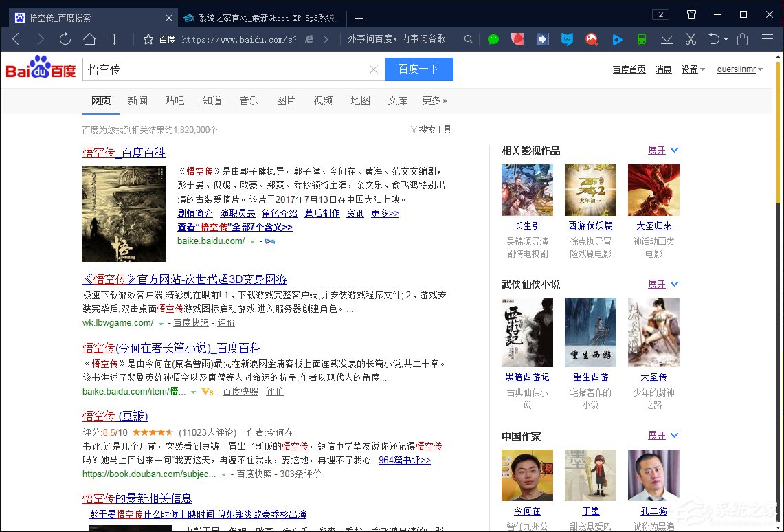
Task: Open the green chat messenger icon
Action: coord(493,39)
